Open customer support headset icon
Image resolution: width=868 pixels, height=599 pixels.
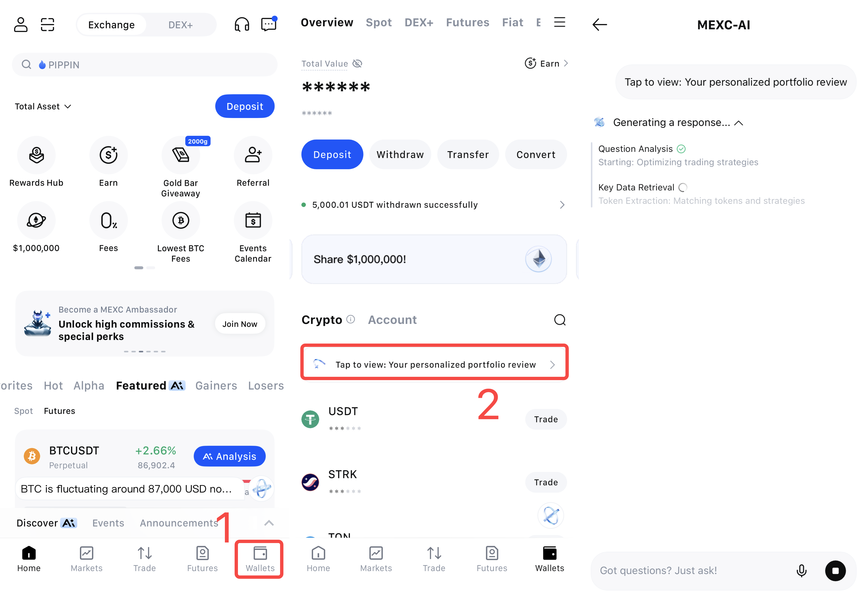pos(242,25)
